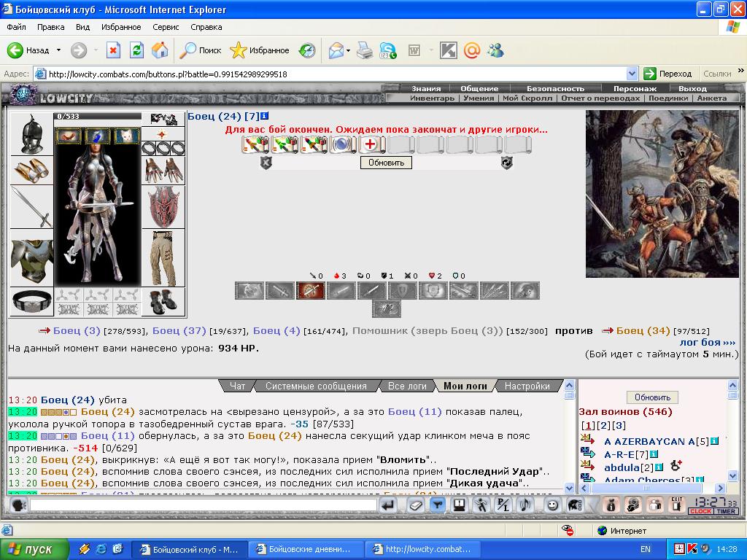Click the Start пуск button

click(34, 549)
